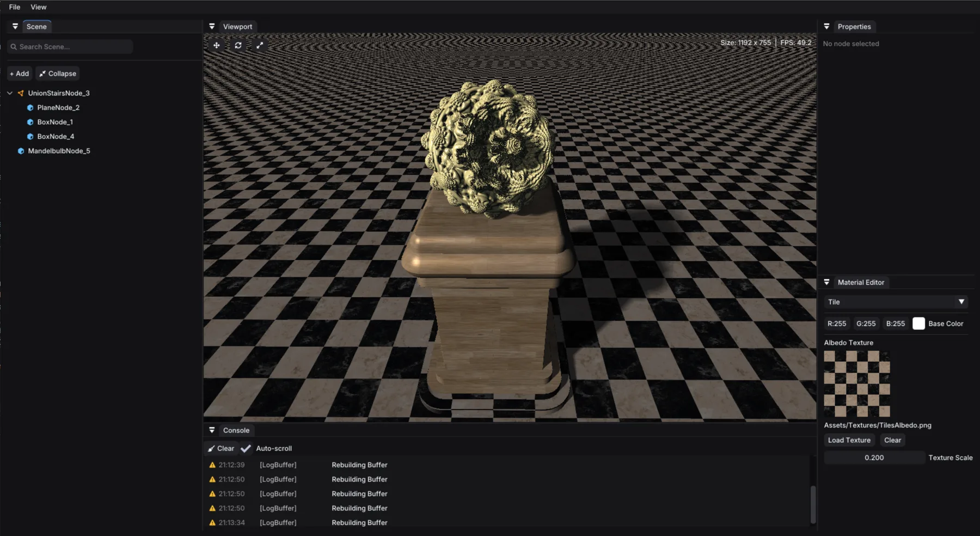
Task: Click the Texture Scale 0.200 field
Action: click(874, 458)
